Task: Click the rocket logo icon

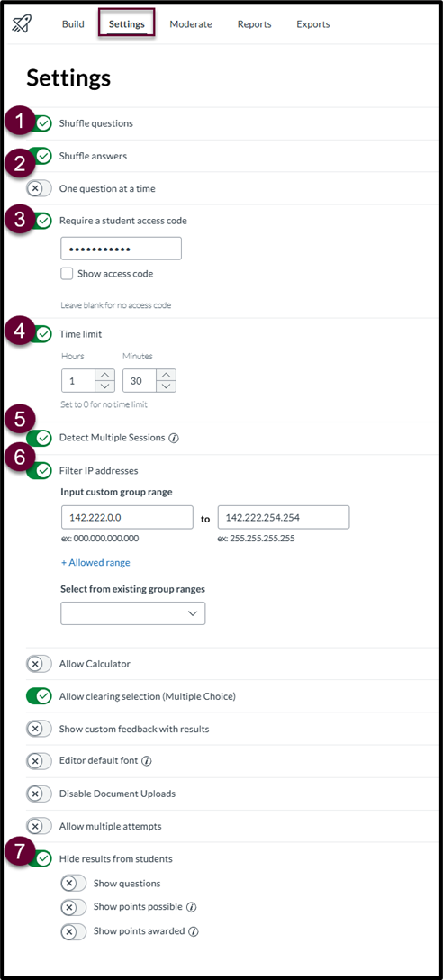Action: click(x=22, y=23)
